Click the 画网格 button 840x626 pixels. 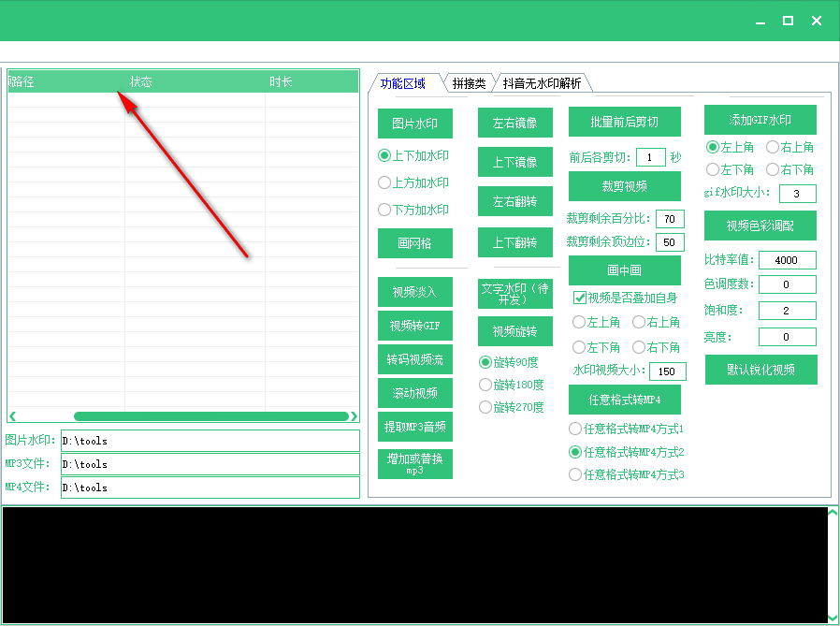click(x=415, y=243)
